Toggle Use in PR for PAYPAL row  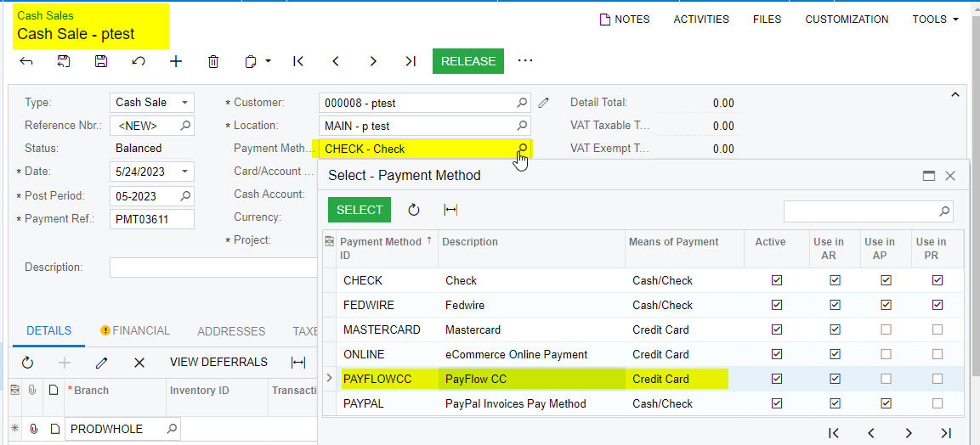click(x=937, y=403)
